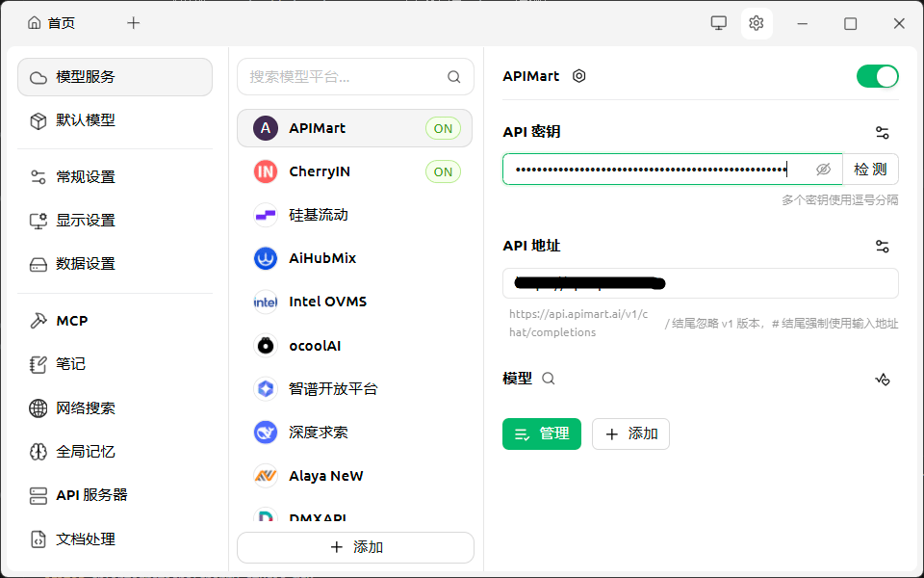Add a new tab with plus icon
The image size is (924, 578).
click(134, 23)
